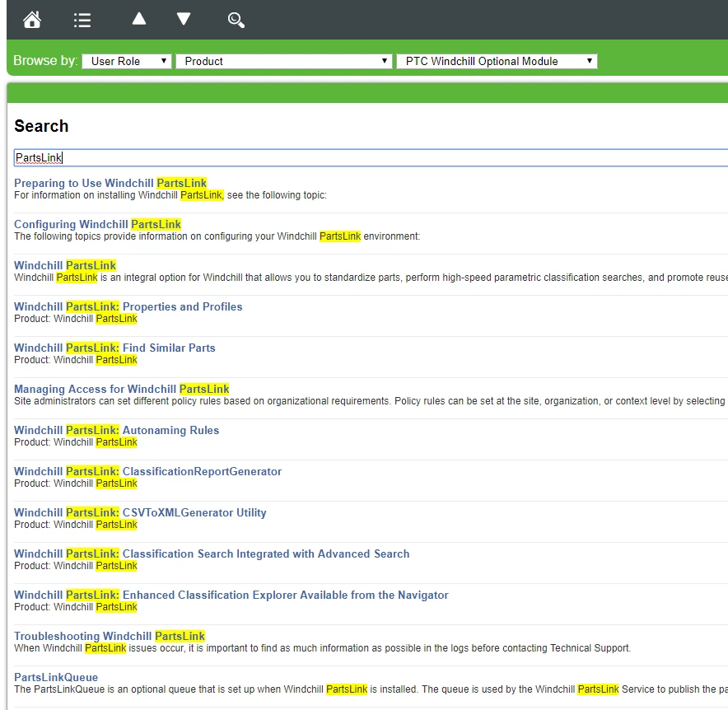Screen dimensions: 728x710
Task: Click the 'Search' heading text
Action: [41, 126]
